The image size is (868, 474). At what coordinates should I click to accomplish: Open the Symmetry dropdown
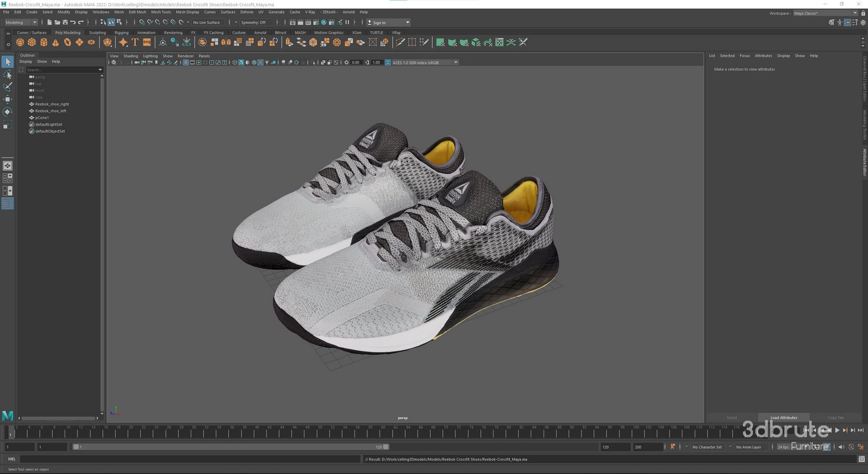tap(255, 22)
